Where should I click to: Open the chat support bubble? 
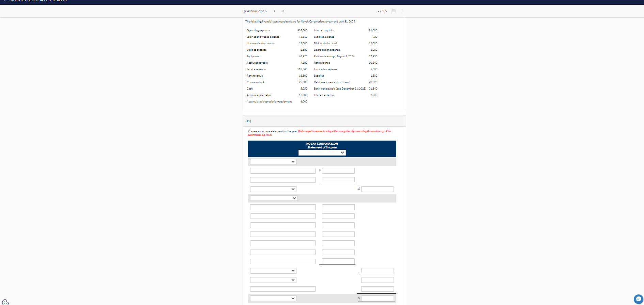[639, 299]
